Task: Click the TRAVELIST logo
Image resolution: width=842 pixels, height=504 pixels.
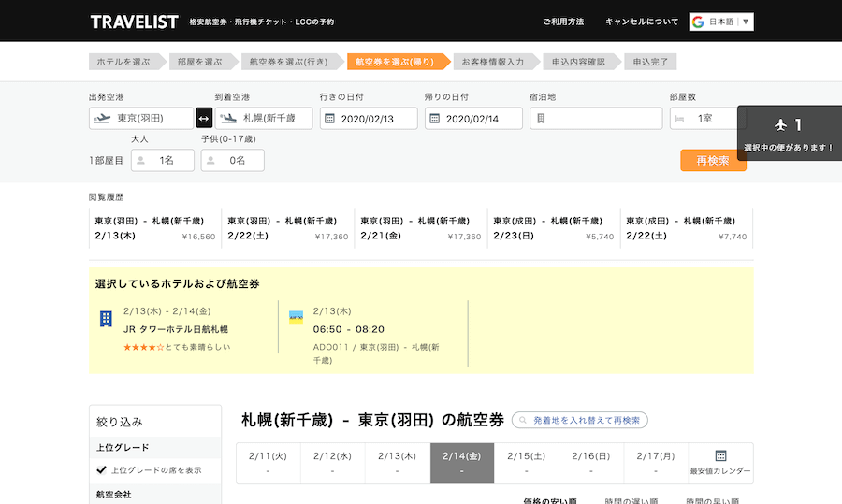Action: 134,22
